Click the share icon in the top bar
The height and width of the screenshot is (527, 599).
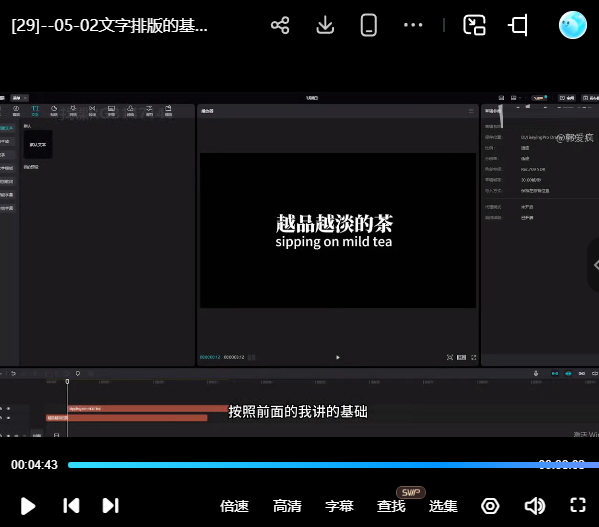(280, 25)
